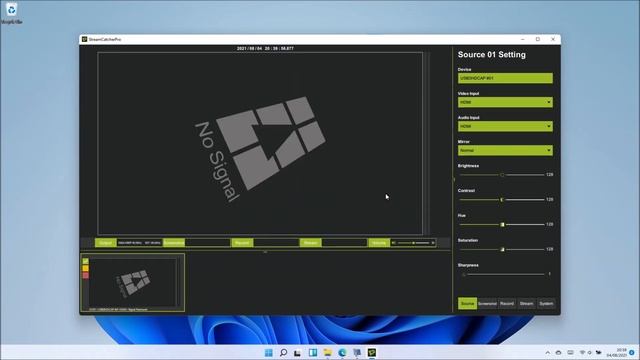Click the Volume button below the preview
640x360 pixels.
point(379,243)
